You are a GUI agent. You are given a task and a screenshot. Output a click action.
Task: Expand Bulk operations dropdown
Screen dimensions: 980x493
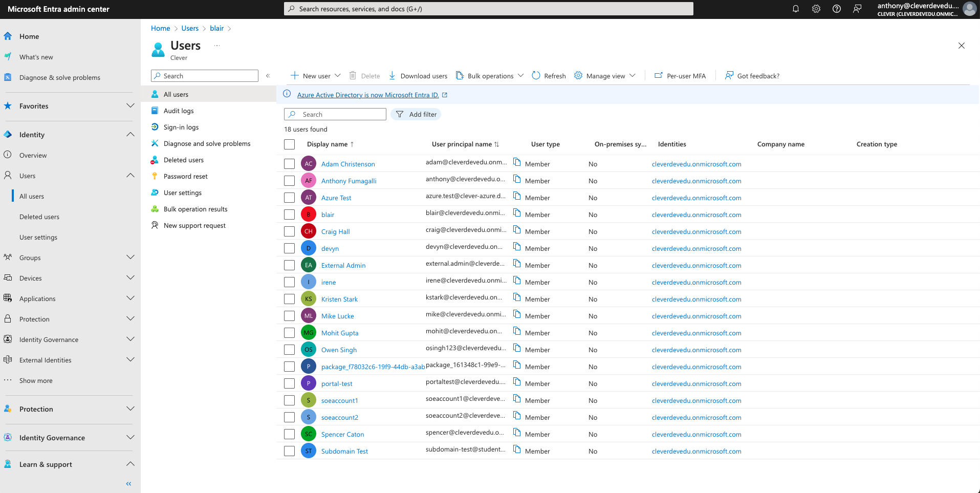point(520,76)
